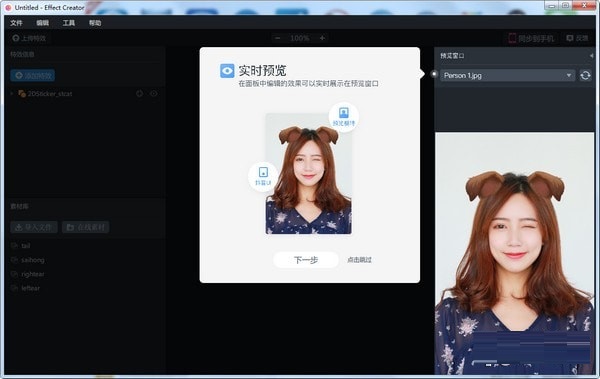Collapse the preview window panel arrow
This screenshot has width=600, height=379.
click(x=591, y=56)
